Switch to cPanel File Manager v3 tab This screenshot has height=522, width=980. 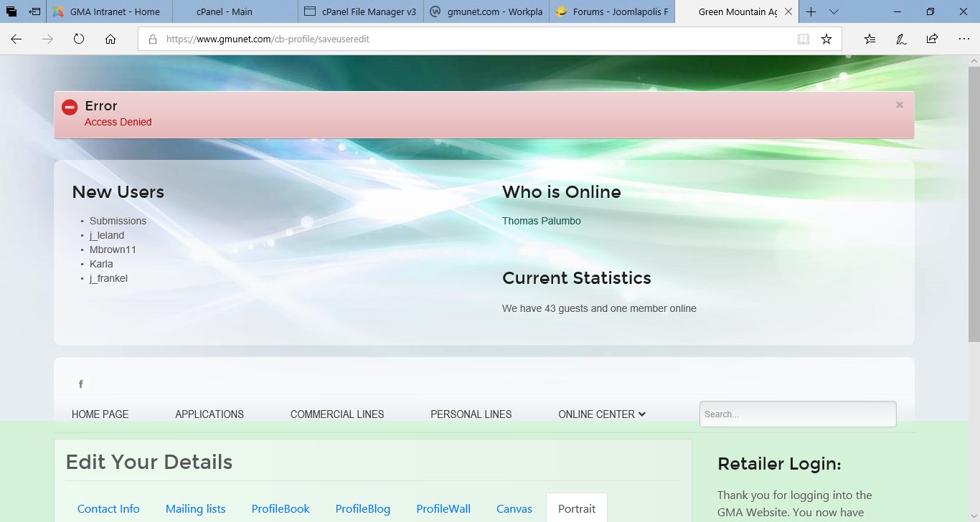click(361, 12)
